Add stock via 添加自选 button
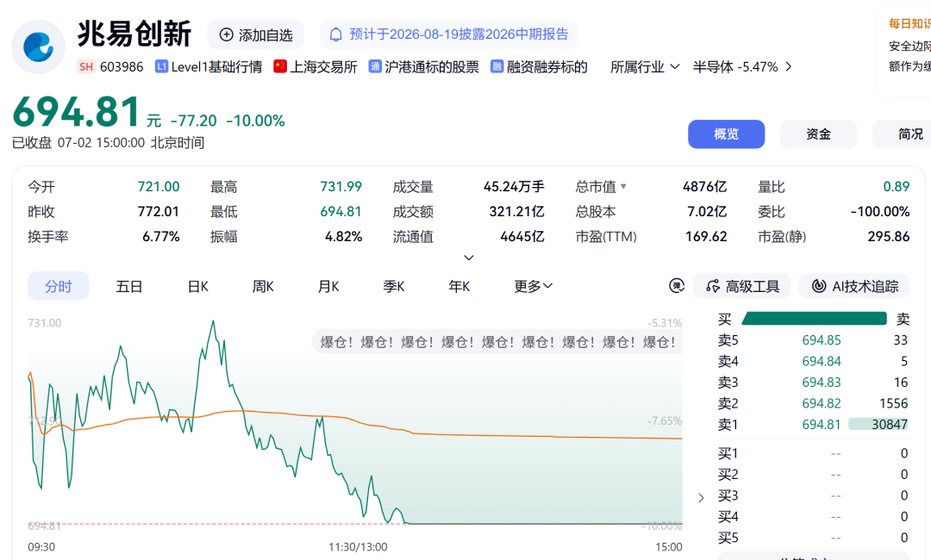The height and width of the screenshot is (560, 931). point(256,35)
